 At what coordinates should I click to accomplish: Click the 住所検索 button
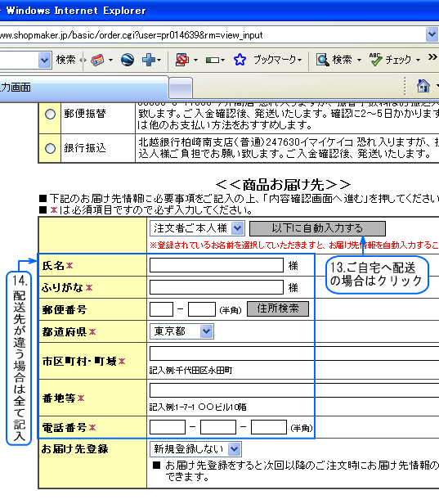(278, 309)
